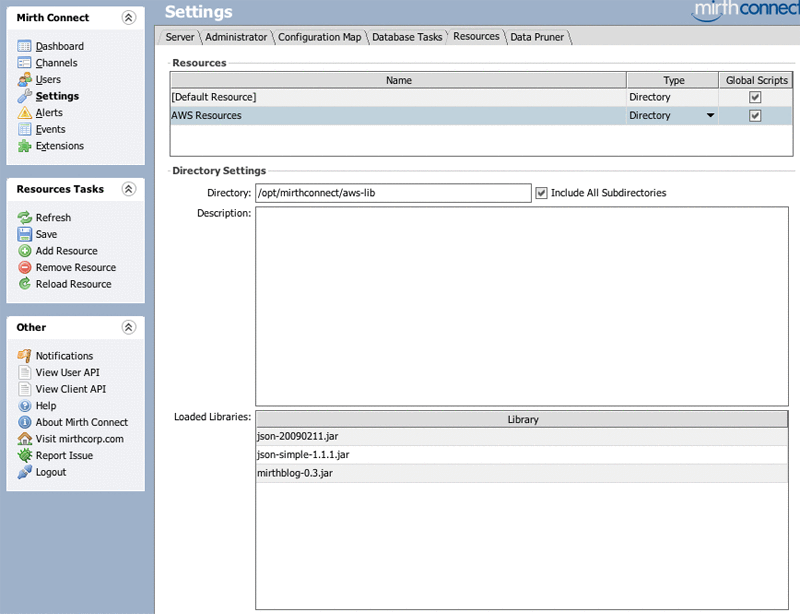Collapse the Other panel
This screenshot has height=614, width=800.
point(129,327)
